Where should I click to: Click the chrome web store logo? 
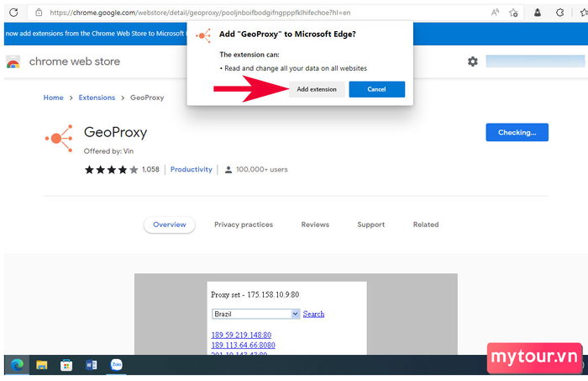(13, 61)
